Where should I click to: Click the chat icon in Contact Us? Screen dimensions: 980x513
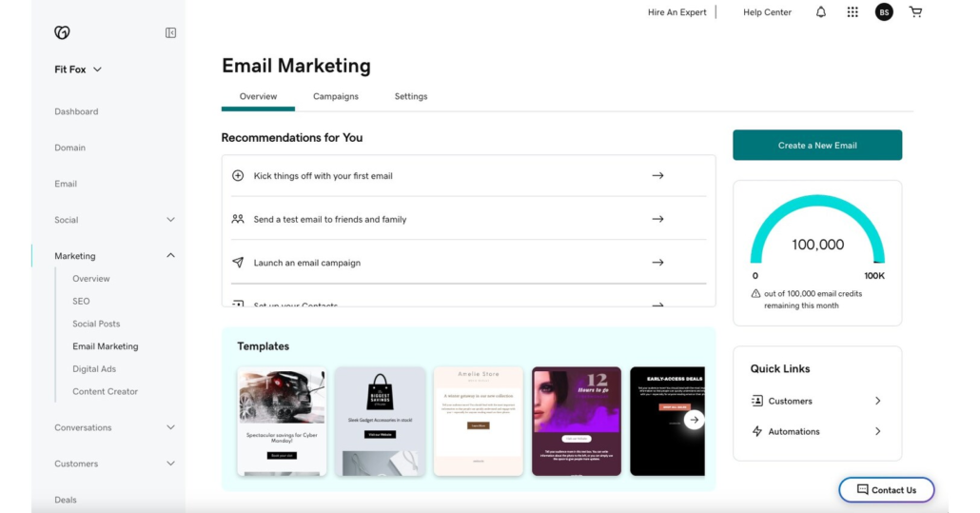[863, 489]
